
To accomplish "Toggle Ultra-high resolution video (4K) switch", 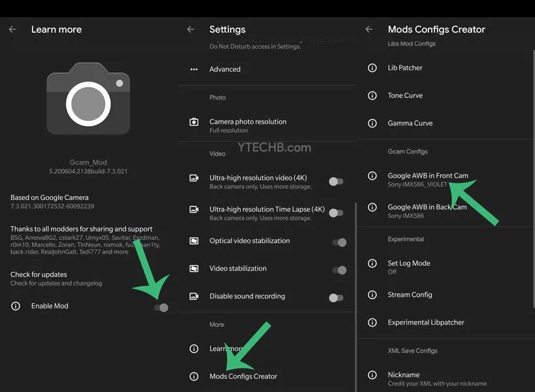I will click(336, 182).
